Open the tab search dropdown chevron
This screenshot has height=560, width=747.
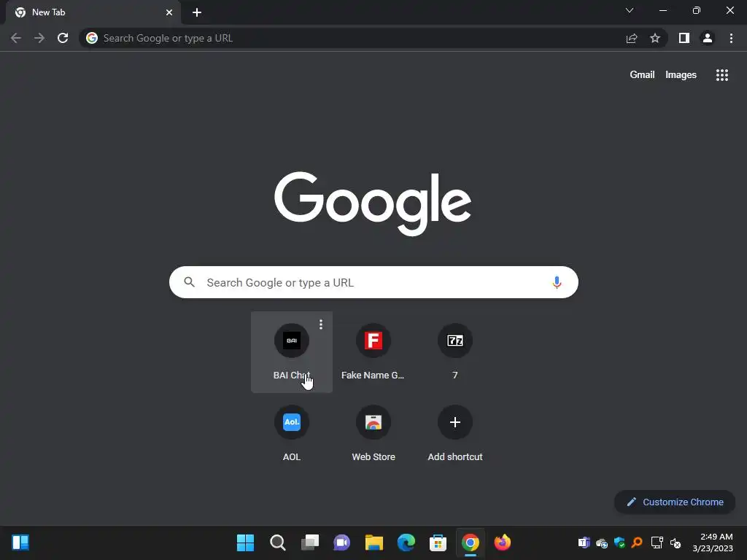(630, 10)
